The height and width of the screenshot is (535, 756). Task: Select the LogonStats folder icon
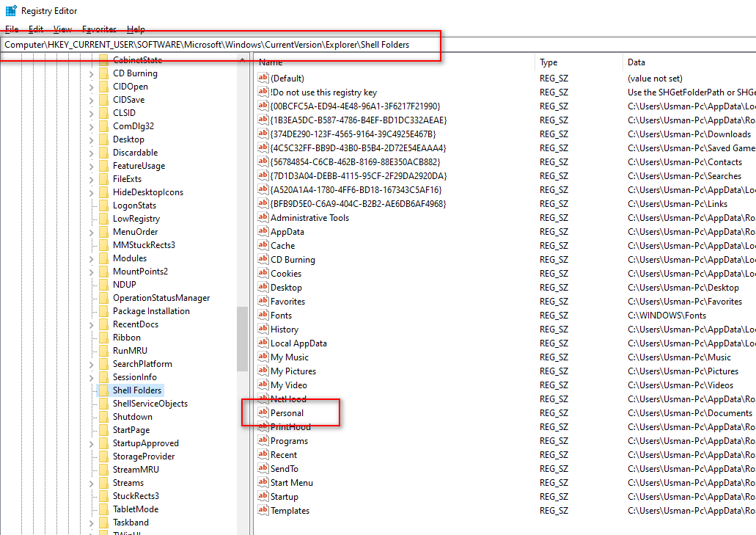coord(103,205)
